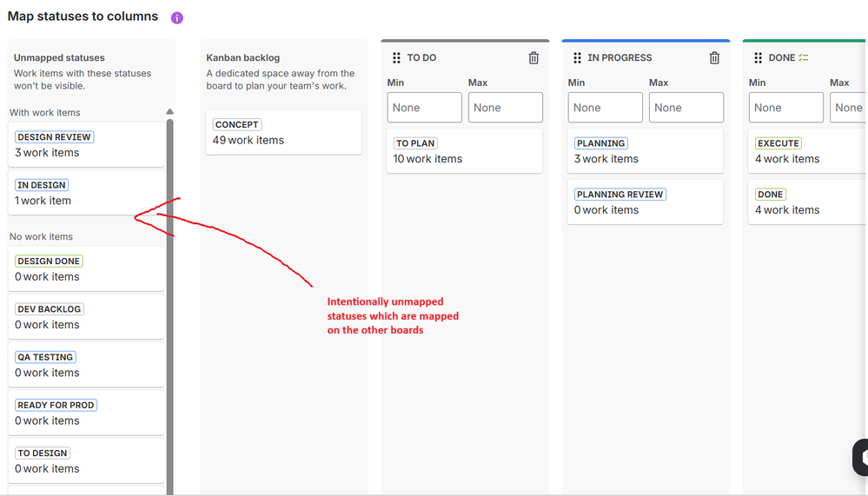Image resolution: width=868 pixels, height=496 pixels.
Task: Click the IN PROGRESS column title
Action: click(620, 57)
